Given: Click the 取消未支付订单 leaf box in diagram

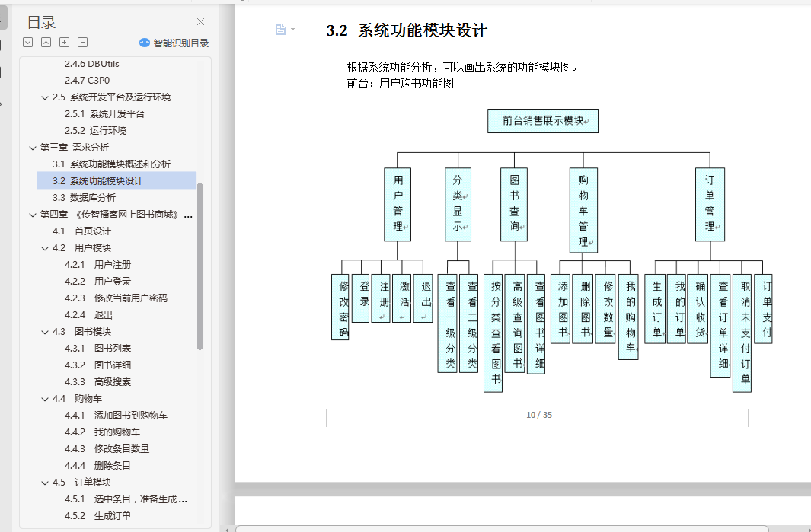Looking at the screenshot, I should 742,333.
